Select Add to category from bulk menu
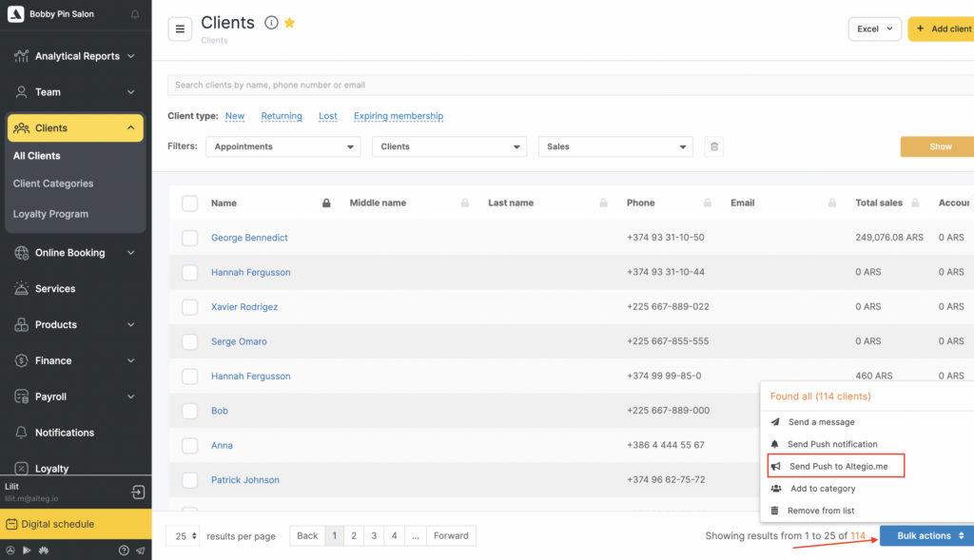 [822, 489]
